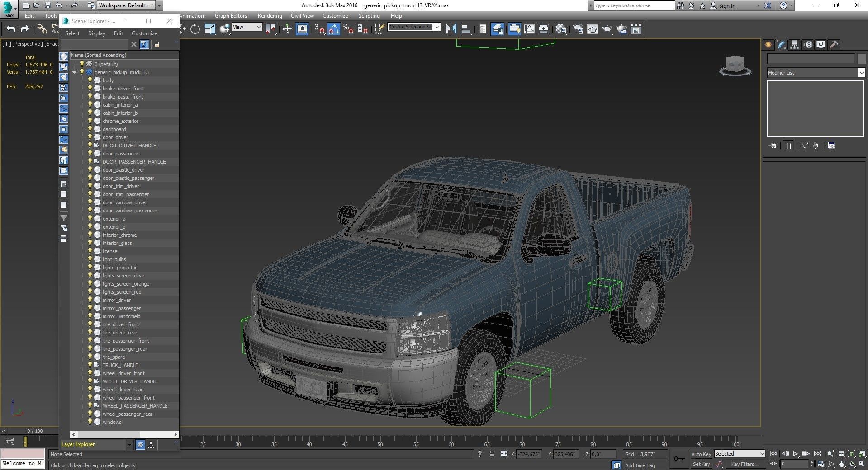Open the View reference coordinate dropdown
Image resolution: width=868 pixels, height=470 pixels.
(247, 27)
